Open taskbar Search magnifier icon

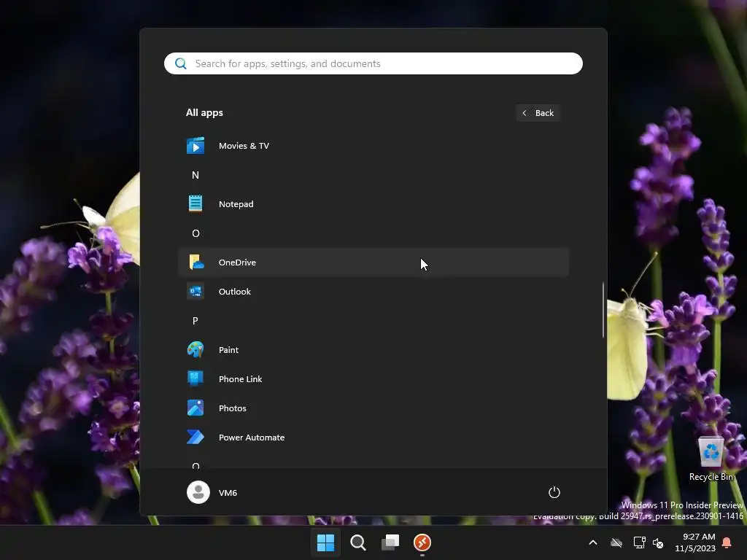click(x=357, y=542)
